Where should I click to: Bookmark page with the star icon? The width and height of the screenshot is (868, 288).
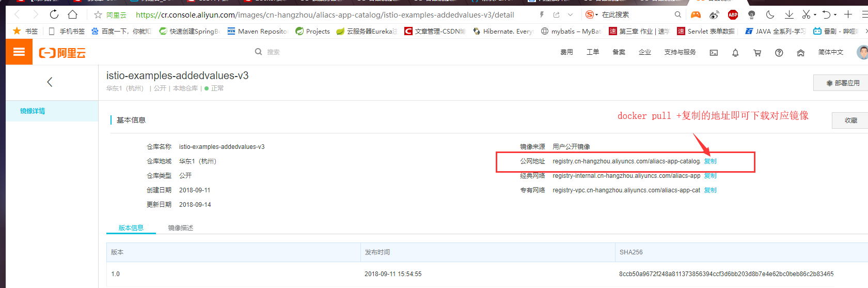98,14
